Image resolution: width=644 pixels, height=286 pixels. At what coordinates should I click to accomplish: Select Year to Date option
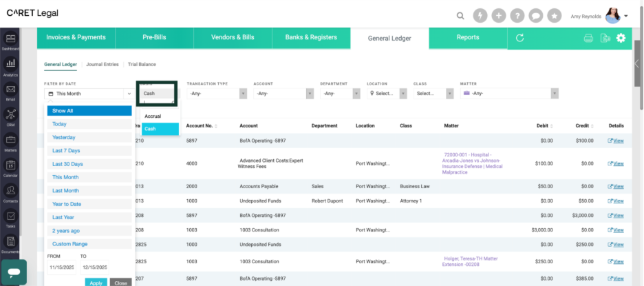(89, 204)
